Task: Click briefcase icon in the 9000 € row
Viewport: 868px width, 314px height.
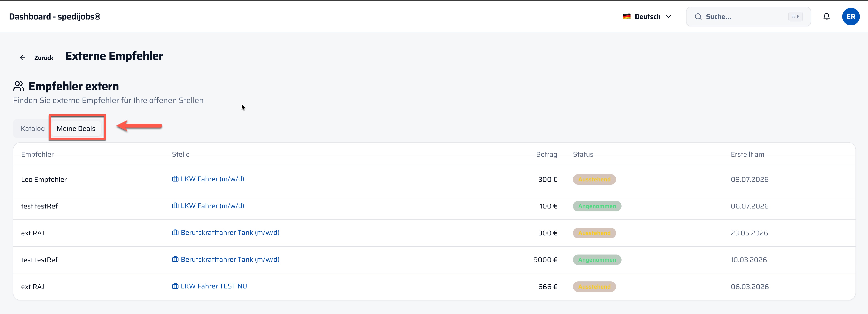Action: pyautogui.click(x=175, y=259)
